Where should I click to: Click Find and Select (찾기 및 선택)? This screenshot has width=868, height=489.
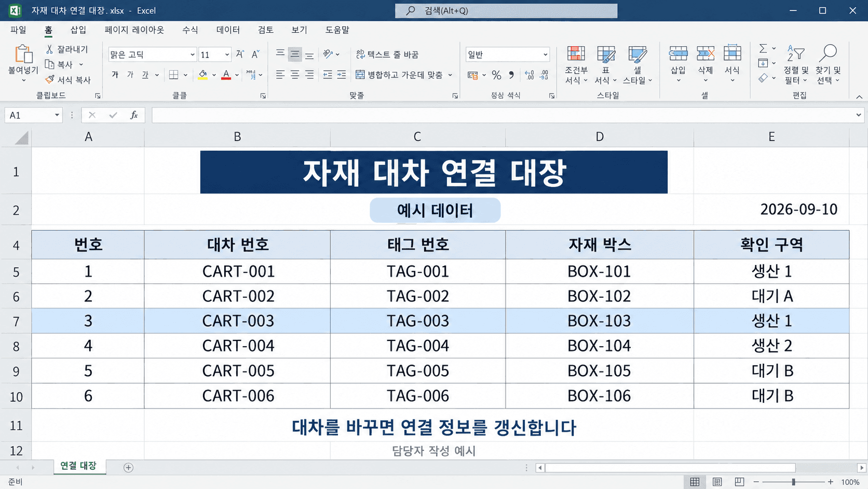coord(828,65)
